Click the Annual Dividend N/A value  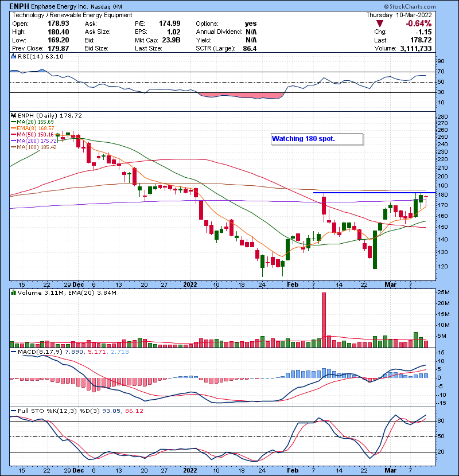(x=251, y=32)
